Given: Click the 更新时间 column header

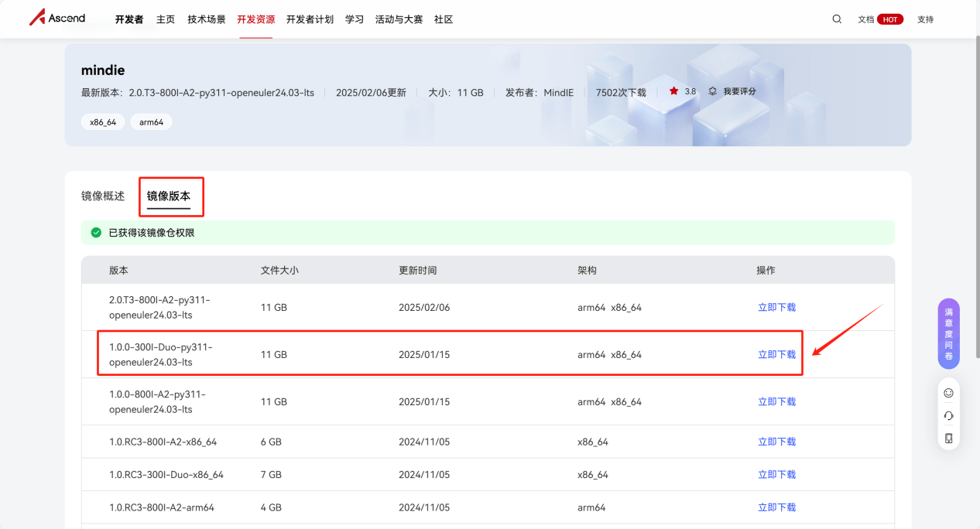Looking at the screenshot, I should point(417,271).
